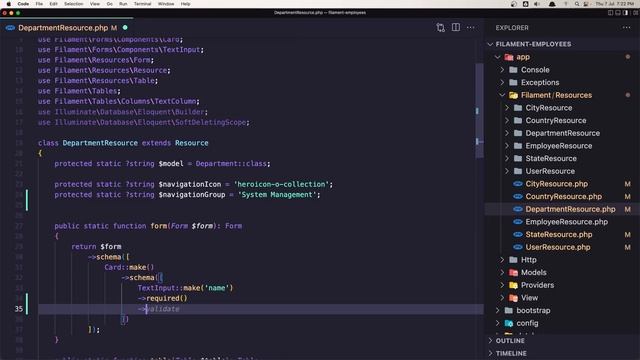Select DepartmentResource.php in explorer tree
This screenshot has height=360, width=640.
[570, 209]
